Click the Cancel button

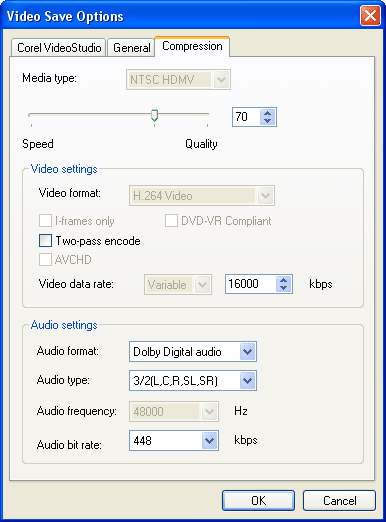(340, 500)
